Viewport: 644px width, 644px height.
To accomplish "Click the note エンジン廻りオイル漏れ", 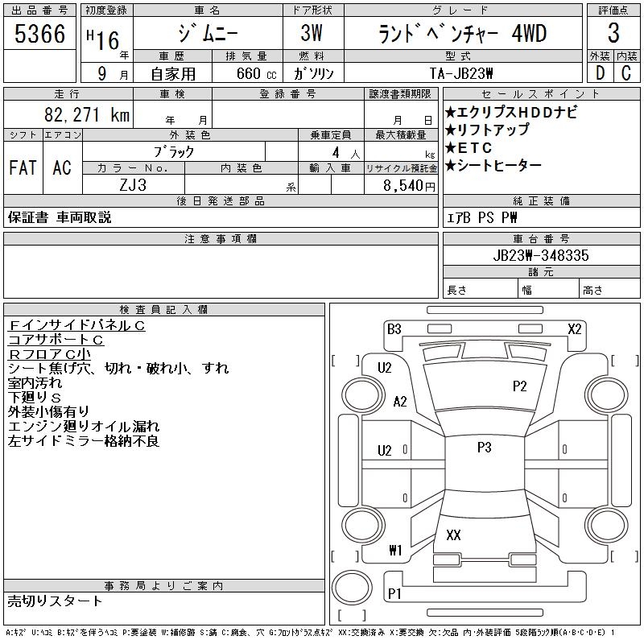I will (x=84, y=427).
